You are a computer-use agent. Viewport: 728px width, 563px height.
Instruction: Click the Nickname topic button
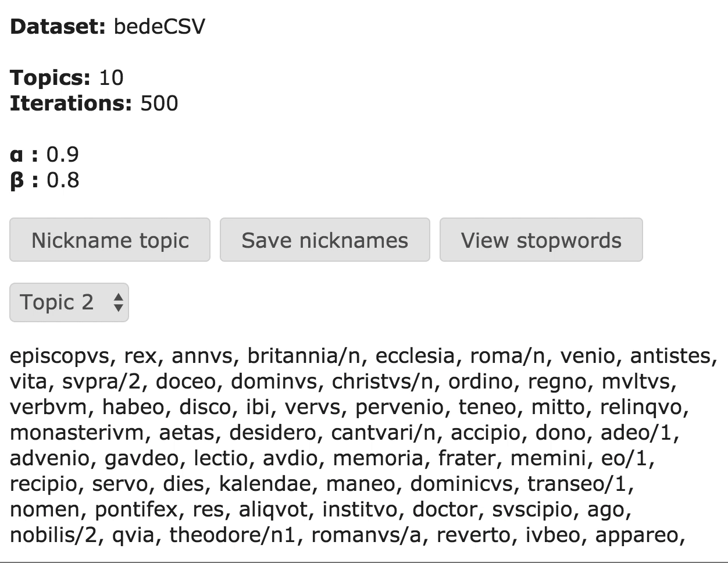coord(110,240)
